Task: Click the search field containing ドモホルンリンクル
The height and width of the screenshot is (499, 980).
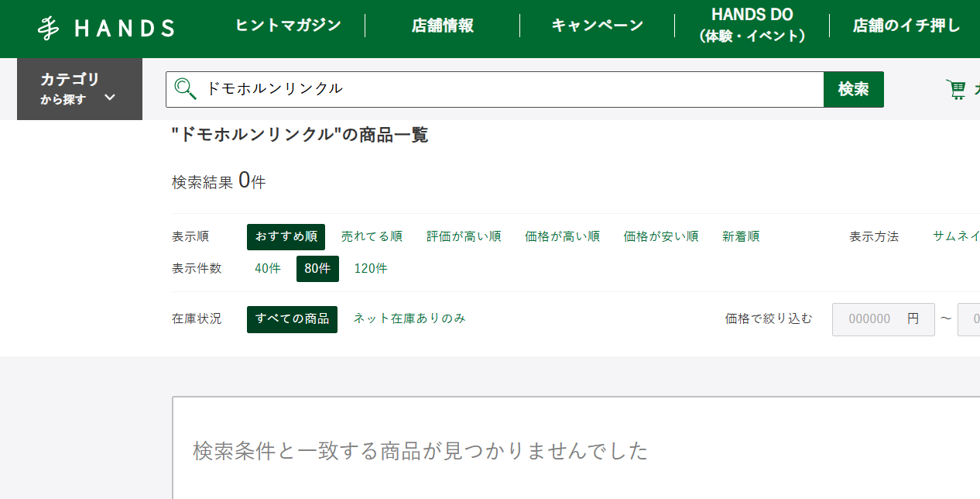Action: (x=495, y=89)
